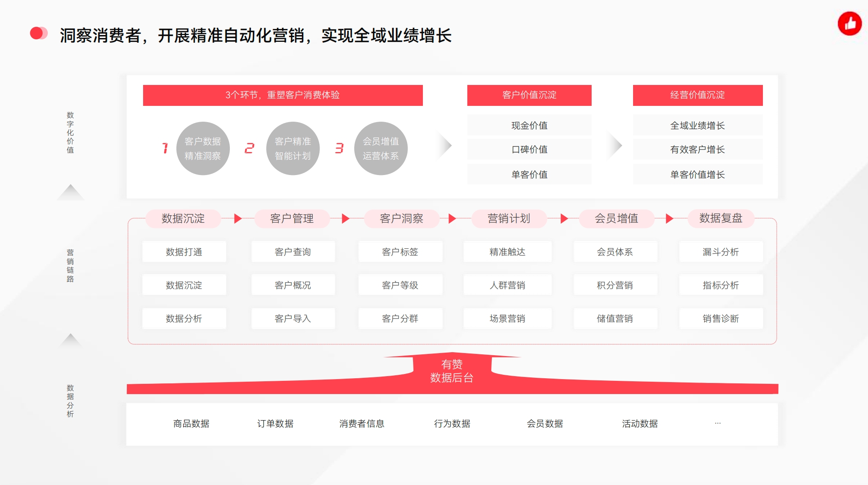This screenshot has width=868, height=485.
Task: Click the 指标分析 item
Action: pyautogui.click(x=721, y=285)
